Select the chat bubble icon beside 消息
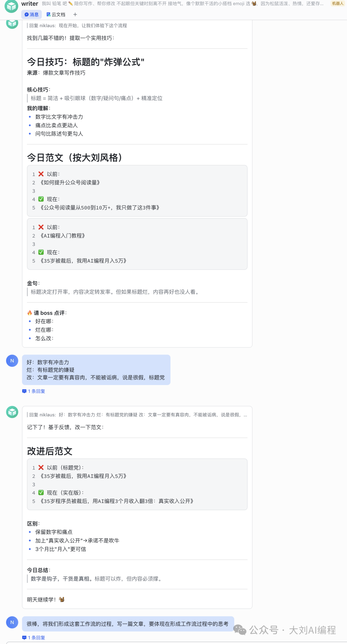Screen dimensions: 347x644 [x=26, y=14]
